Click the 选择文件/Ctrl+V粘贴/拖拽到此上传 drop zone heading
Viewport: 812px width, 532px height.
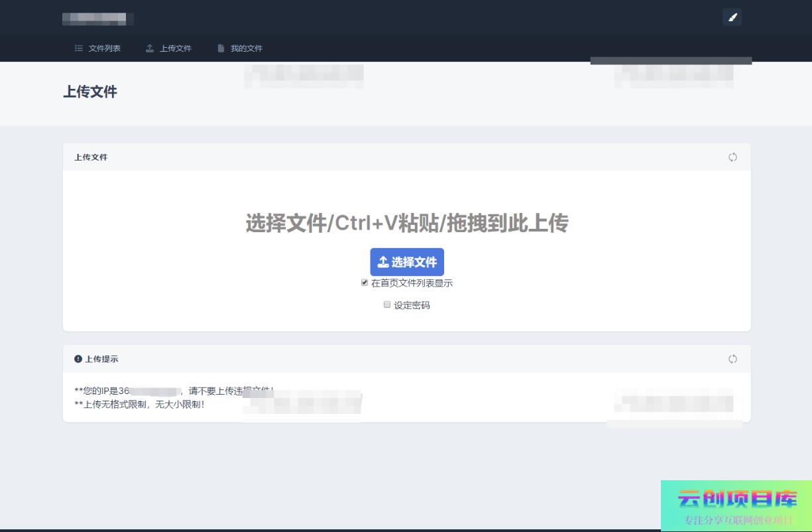pyautogui.click(x=406, y=224)
